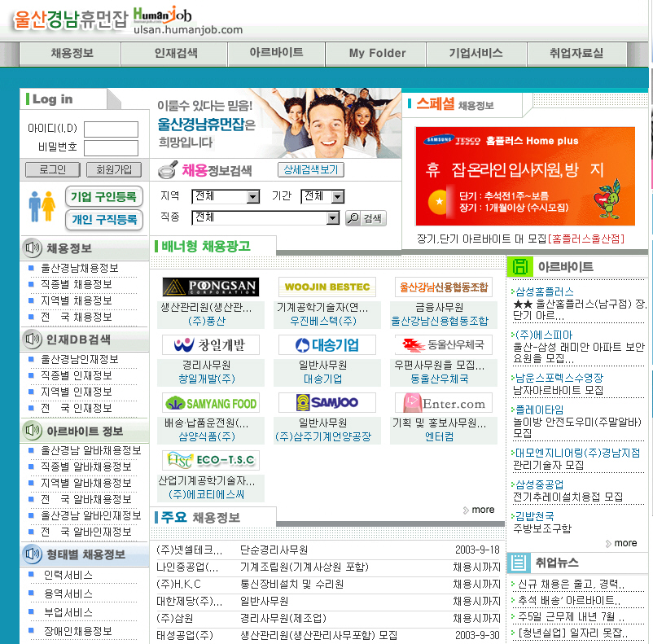
Task: Open 대모엔지니어링(주)경남지점 listing
Action: pyautogui.click(x=577, y=453)
